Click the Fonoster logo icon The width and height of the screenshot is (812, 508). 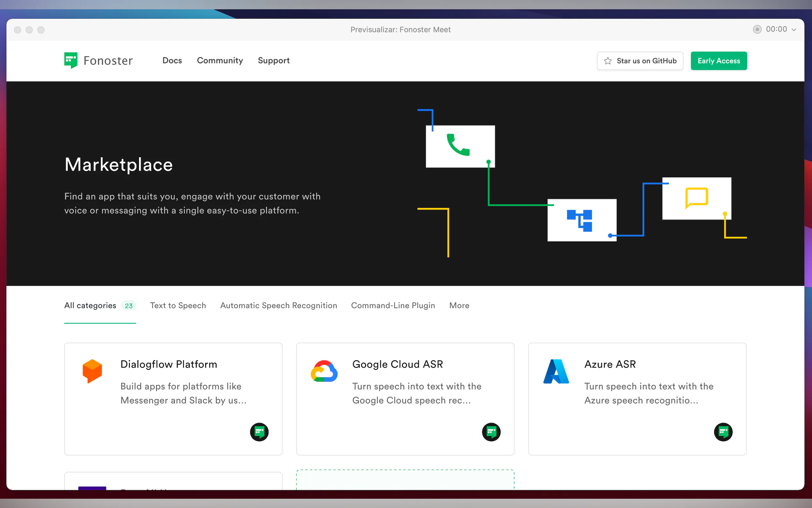coord(71,60)
